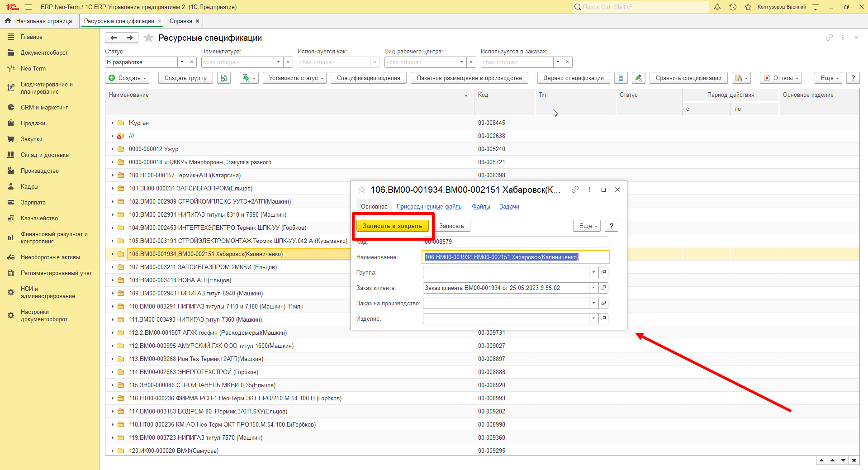This screenshot has height=470, width=868.
Task: Open Задачи tab in dialog
Action: tap(509, 206)
